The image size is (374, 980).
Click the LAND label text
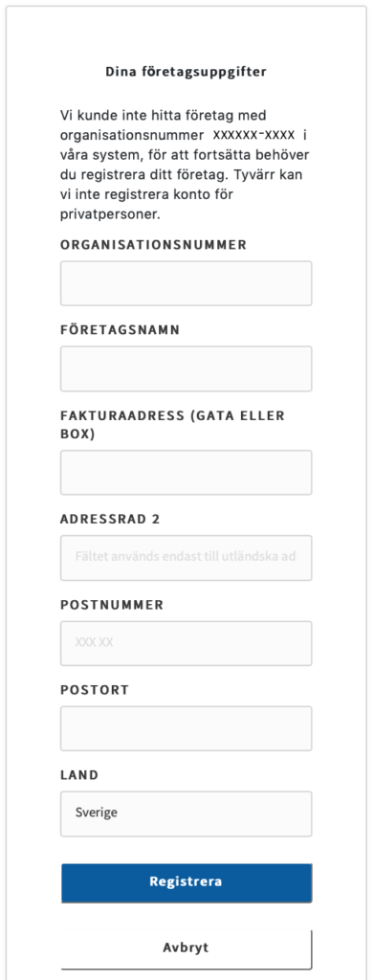tap(79, 775)
